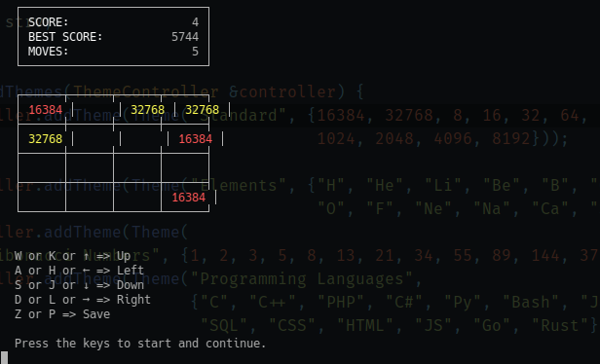Click 'Press the keys to start and continue.' text

tap(140, 344)
